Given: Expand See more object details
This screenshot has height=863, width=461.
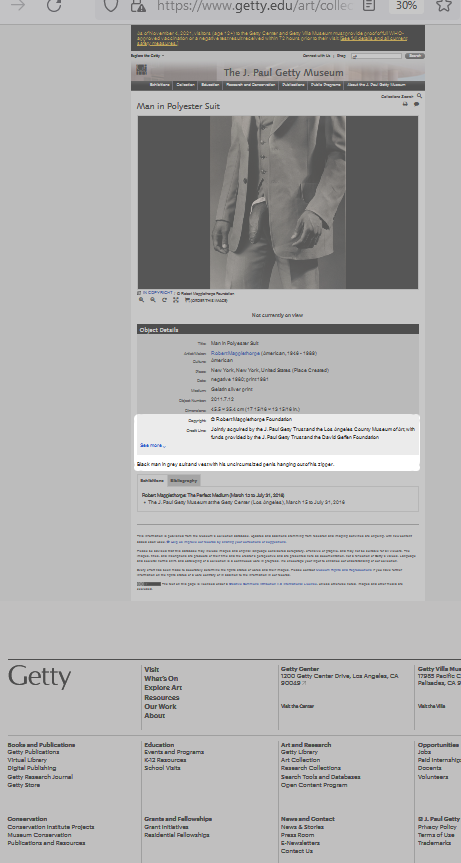Looking at the screenshot, I should tap(152, 445).
